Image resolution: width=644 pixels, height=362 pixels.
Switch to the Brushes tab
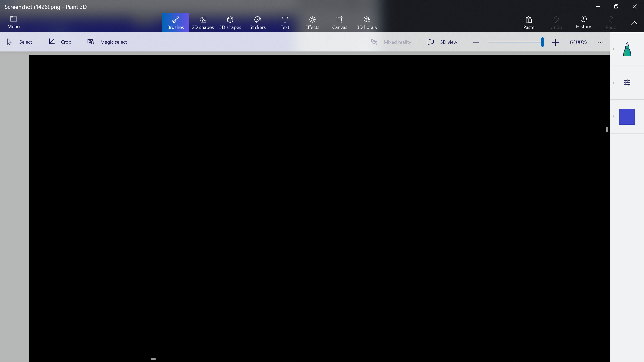pyautogui.click(x=175, y=23)
